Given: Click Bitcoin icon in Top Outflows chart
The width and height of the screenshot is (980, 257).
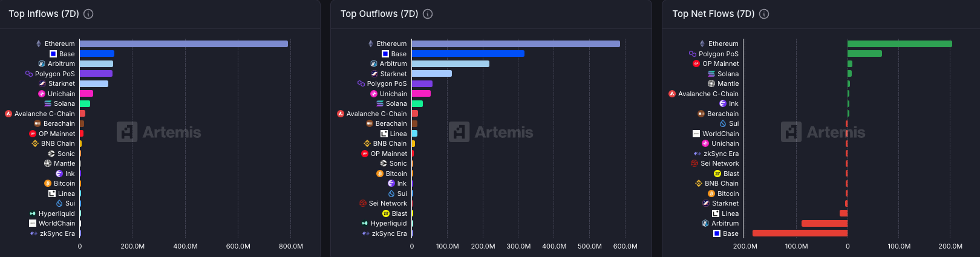Looking at the screenshot, I should tap(380, 174).
